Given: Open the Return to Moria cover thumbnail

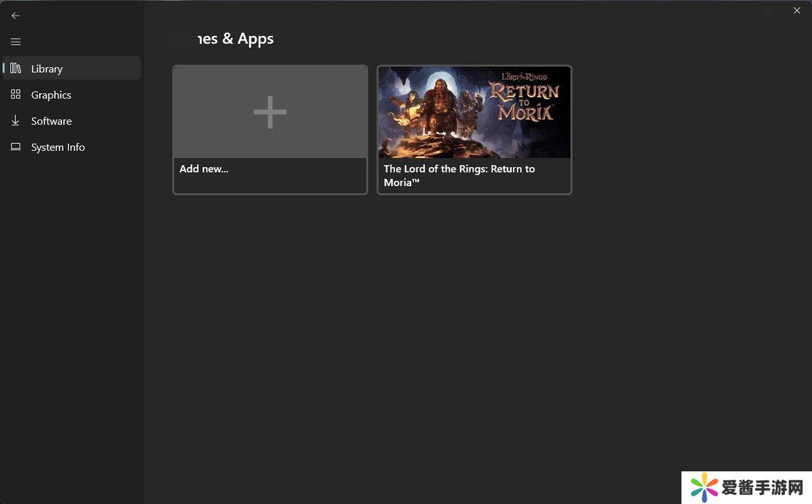Looking at the screenshot, I should (475, 112).
